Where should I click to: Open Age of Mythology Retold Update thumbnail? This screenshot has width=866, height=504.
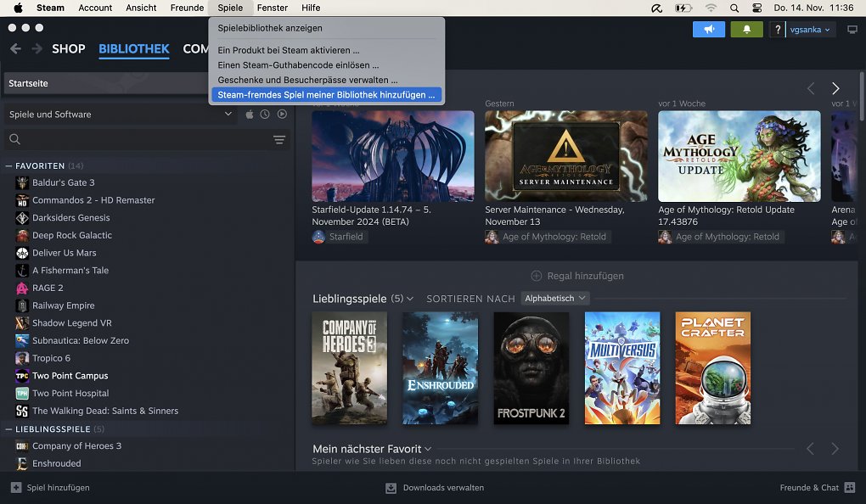(x=739, y=156)
